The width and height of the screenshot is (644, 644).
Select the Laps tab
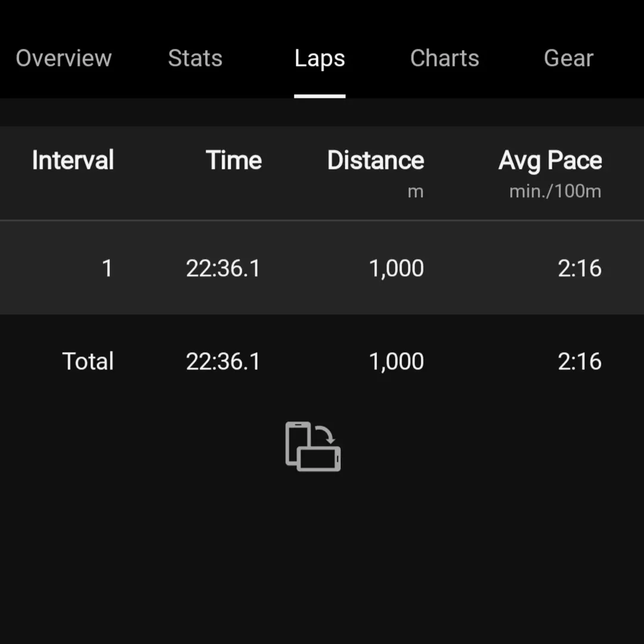[320, 58]
